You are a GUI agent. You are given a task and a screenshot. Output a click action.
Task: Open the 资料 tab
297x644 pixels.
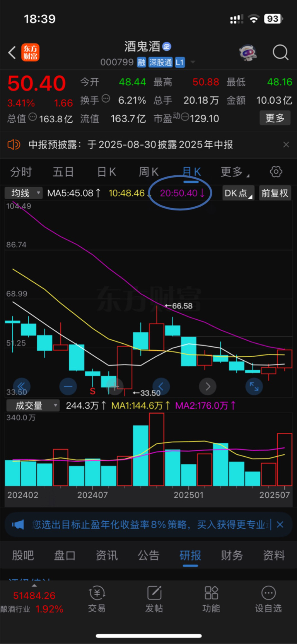pyautogui.click(x=274, y=555)
